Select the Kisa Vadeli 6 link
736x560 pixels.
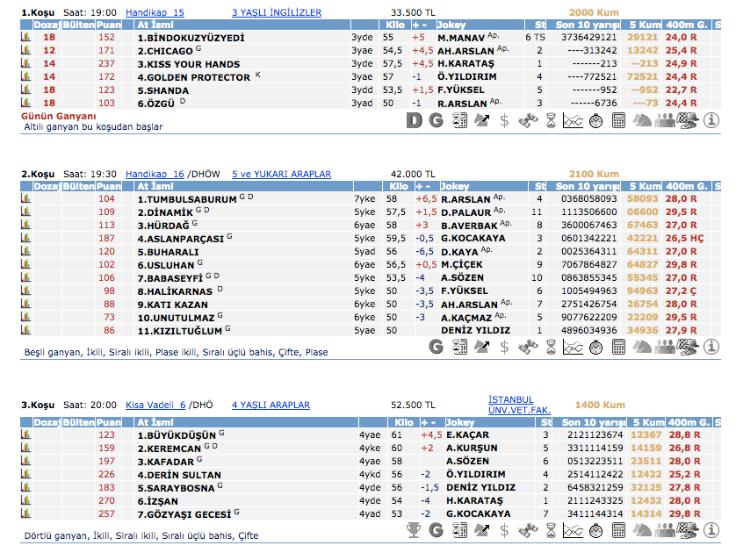point(155,405)
